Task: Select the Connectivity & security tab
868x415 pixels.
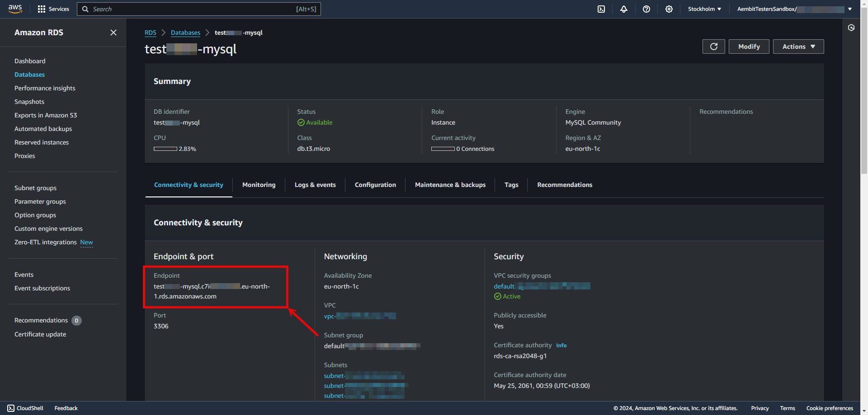Action: click(189, 185)
